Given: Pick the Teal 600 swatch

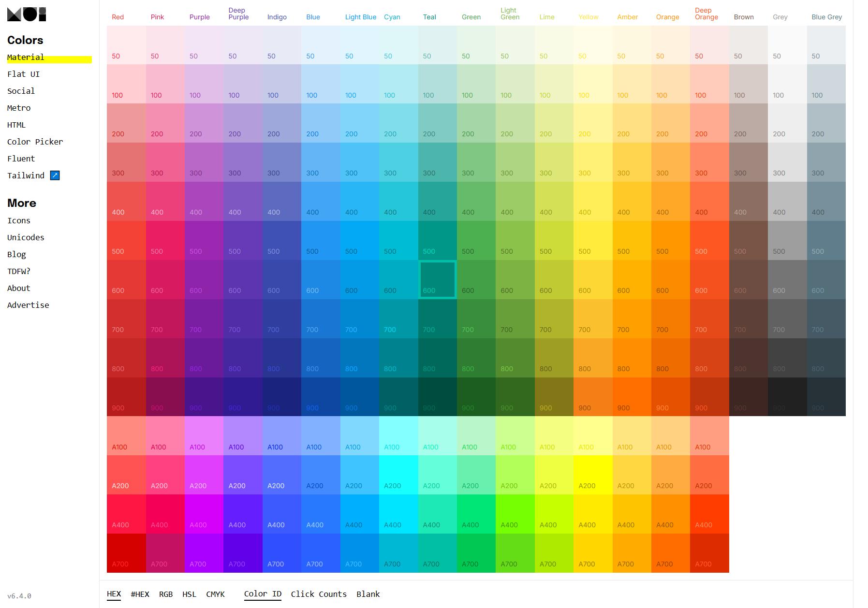Looking at the screenshot, I should pyautogui.click(x=437, y=279).
